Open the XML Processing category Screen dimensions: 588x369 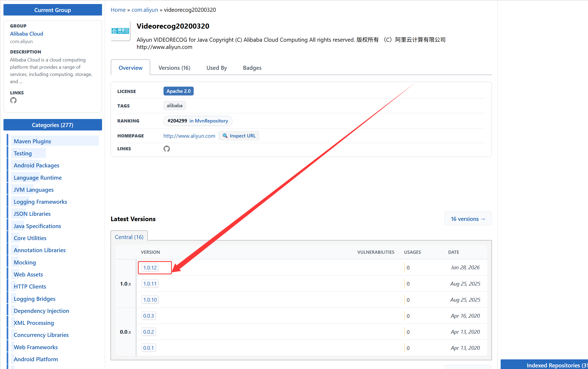[x=34, y=323]
